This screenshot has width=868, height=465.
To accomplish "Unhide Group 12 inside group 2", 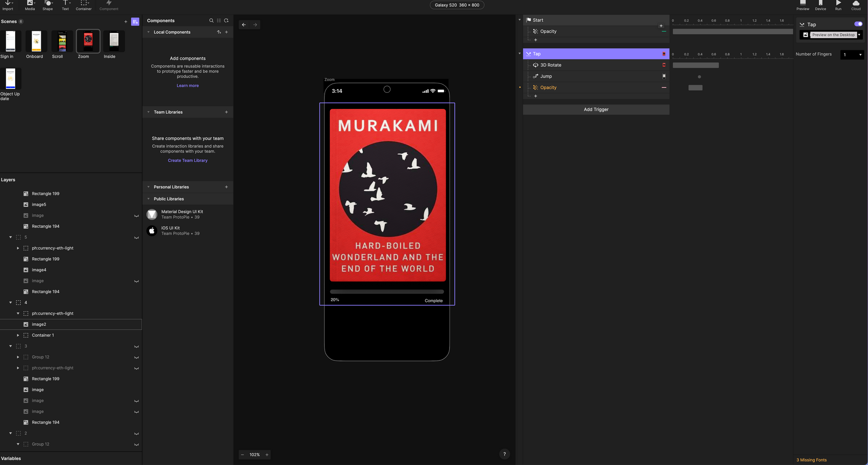I will pyautogui.click(x=136, y=445).
